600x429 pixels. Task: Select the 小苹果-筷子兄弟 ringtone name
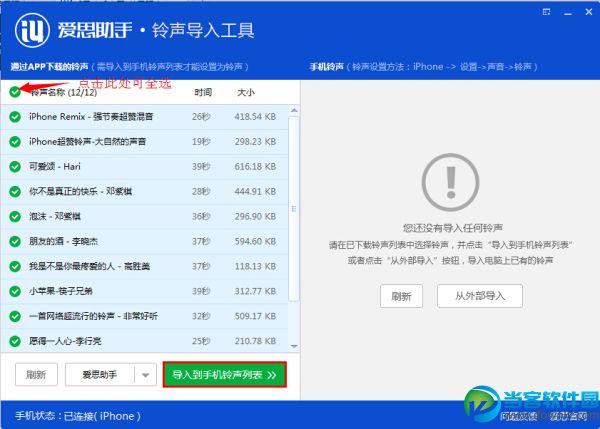point(61,291)
